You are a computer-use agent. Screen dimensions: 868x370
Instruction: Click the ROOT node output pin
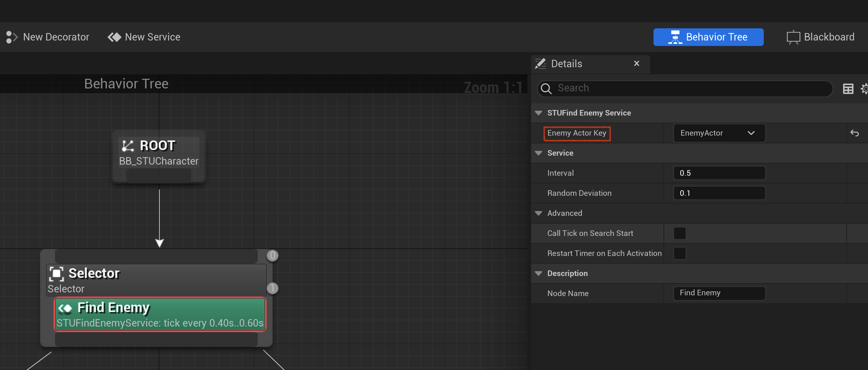(x=159, y=175)
